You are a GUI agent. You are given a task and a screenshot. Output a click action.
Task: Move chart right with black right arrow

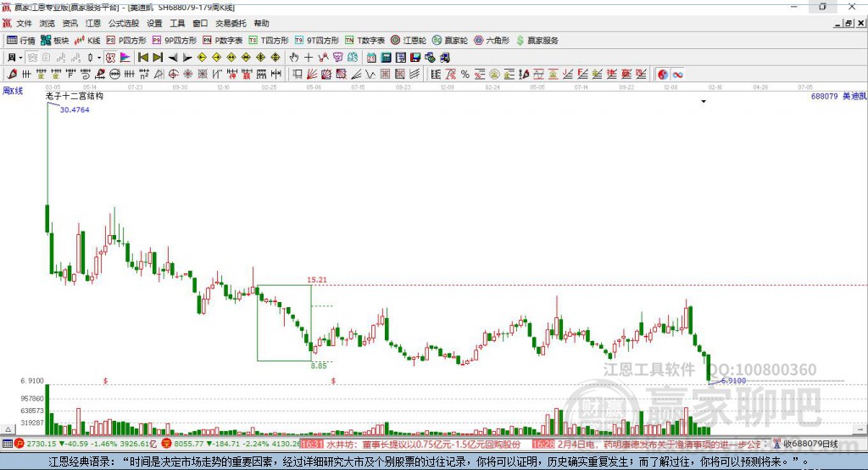(187, 58)
